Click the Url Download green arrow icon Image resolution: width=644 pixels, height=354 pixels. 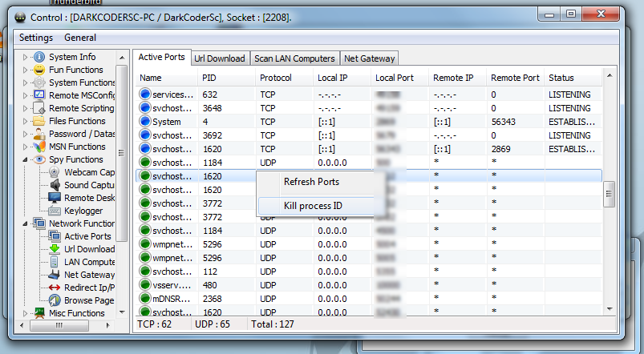(x=55, y=249)
